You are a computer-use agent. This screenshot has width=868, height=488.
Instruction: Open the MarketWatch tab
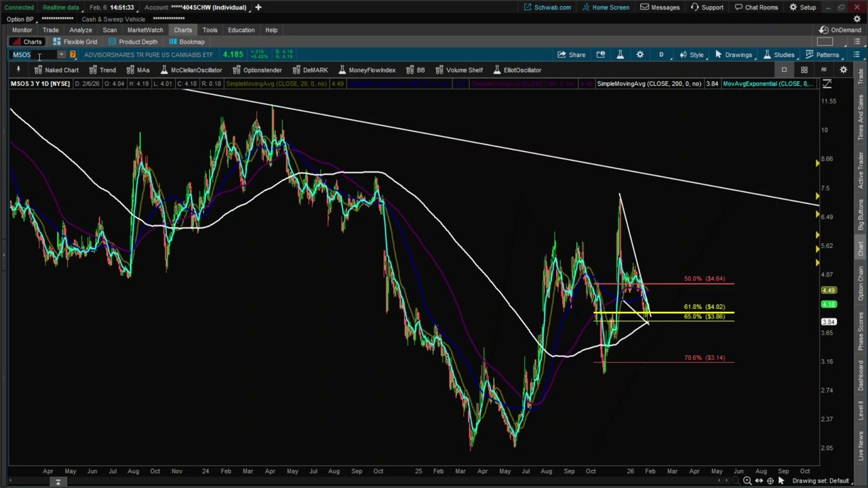[x=145, y=30]
